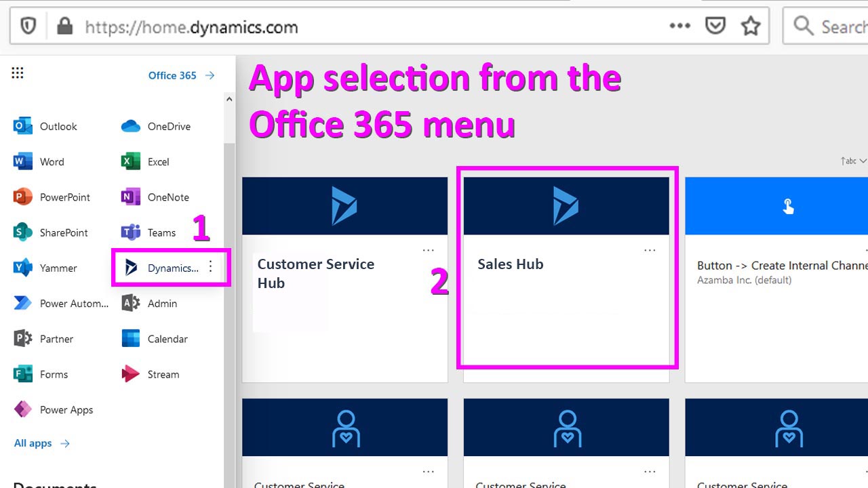This screenshot has width=868, height=488.
Task: Click the browser Search box
Action: (x=825, y=26)
